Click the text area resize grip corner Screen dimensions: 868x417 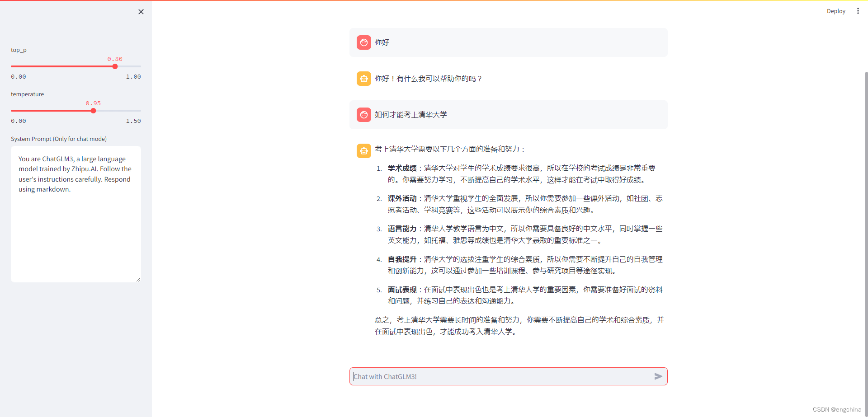(x=138, y=280)
